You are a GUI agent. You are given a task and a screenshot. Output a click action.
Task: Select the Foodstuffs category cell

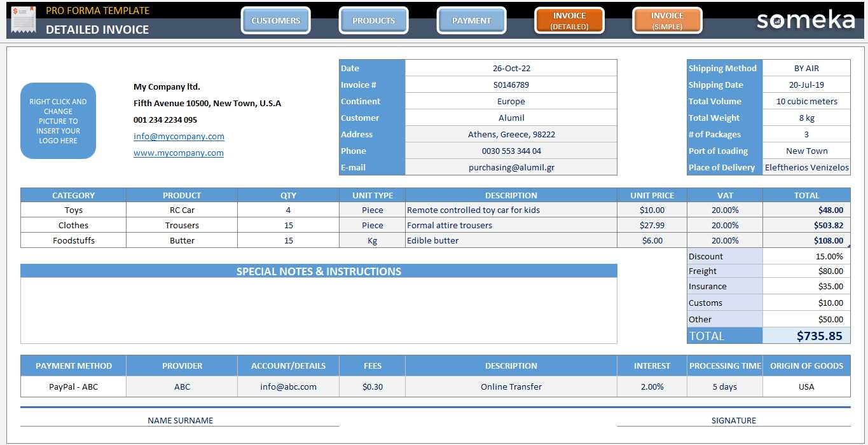[73, 240]
